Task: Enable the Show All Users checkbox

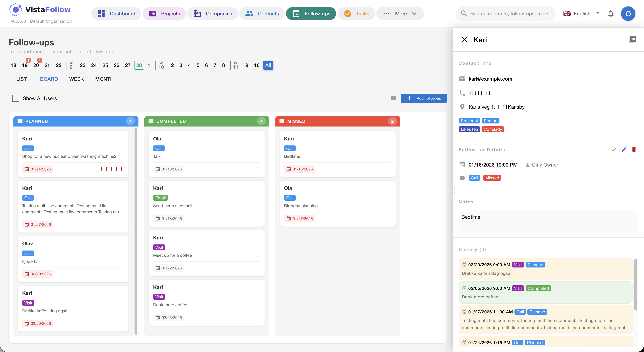Action: (16, 98)
